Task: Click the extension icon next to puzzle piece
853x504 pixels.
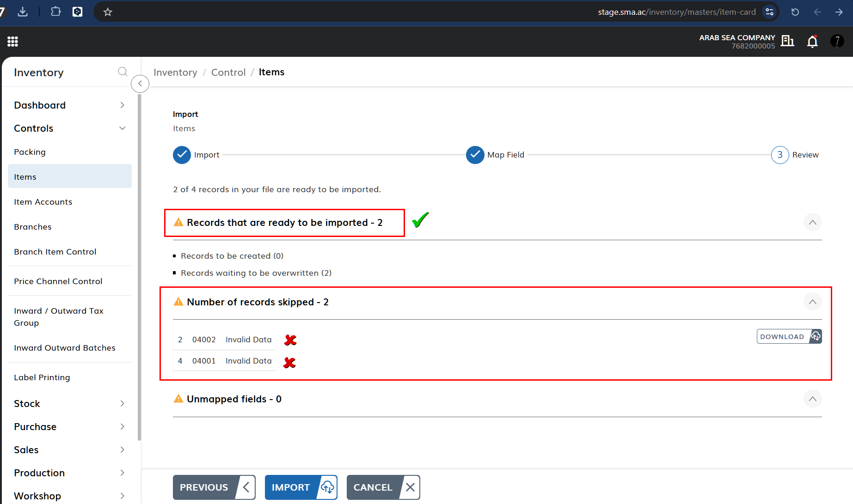Action: tap(78, 12)
